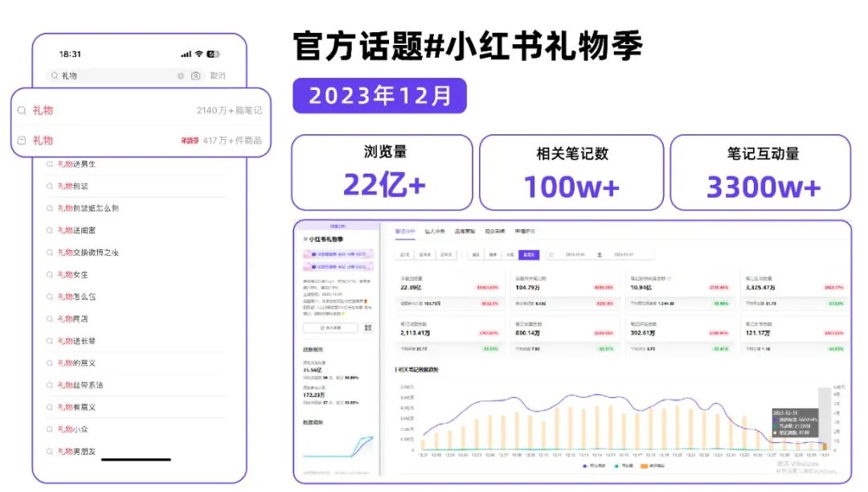
Task: Tap the search icon beside 礼物男朋友
Action: (x=50, y=452)
